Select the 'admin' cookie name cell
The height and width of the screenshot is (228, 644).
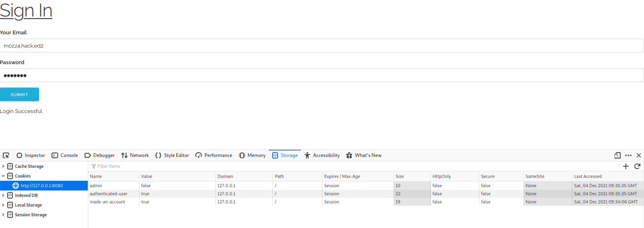[114, 185]
